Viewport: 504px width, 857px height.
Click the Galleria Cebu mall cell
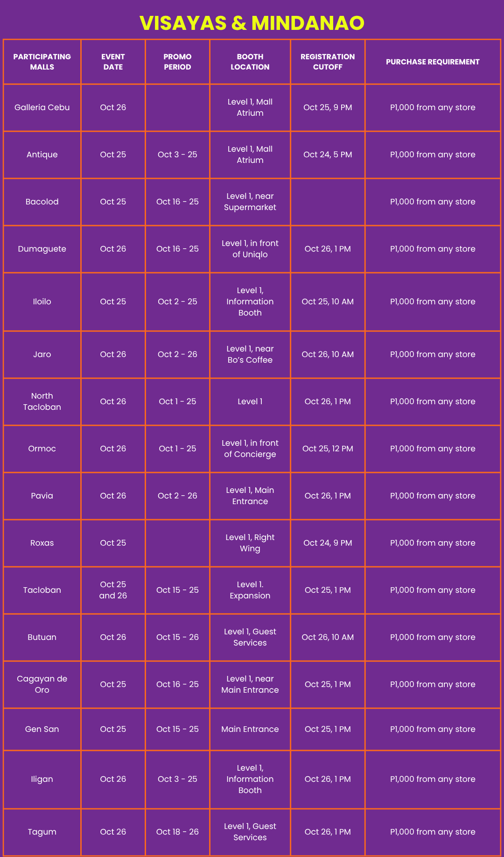pyautogui.click(x=42, y=107)
